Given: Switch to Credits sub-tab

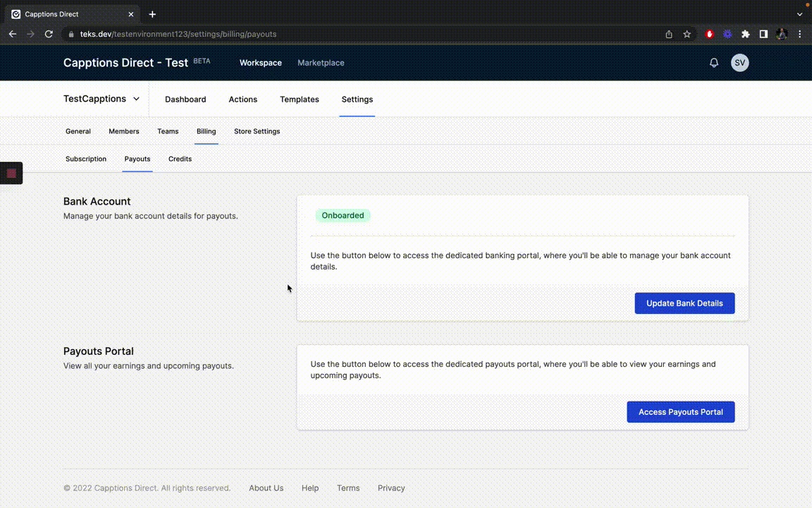Looking at the screenshot, I should (x=180, y=159).
